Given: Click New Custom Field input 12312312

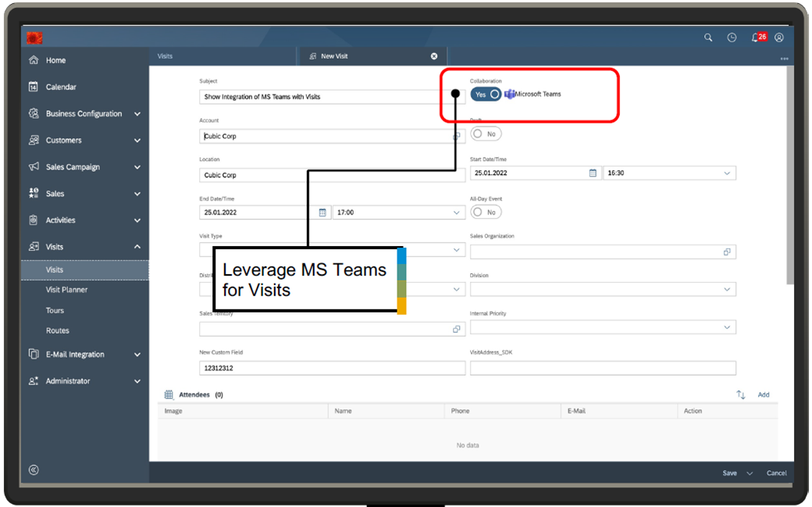Looking at the screenshot, I should point(332,368).
